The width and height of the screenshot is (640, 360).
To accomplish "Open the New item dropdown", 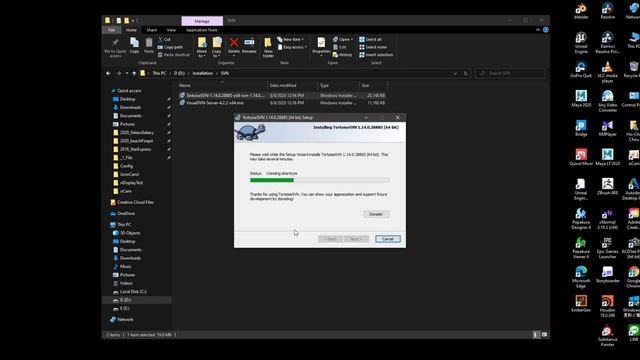I will click(x=290, y=40).
